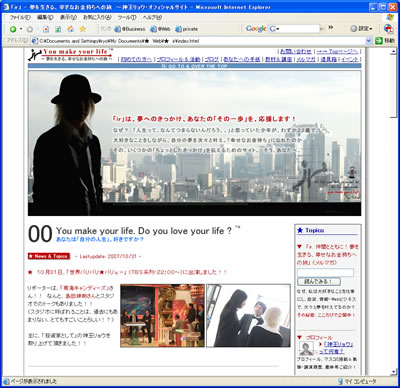The height and width of the screenshot is (388, 400).
Task: Open the メルマガ navigation link
Action: pyautogui.click(x=306, y=59)
